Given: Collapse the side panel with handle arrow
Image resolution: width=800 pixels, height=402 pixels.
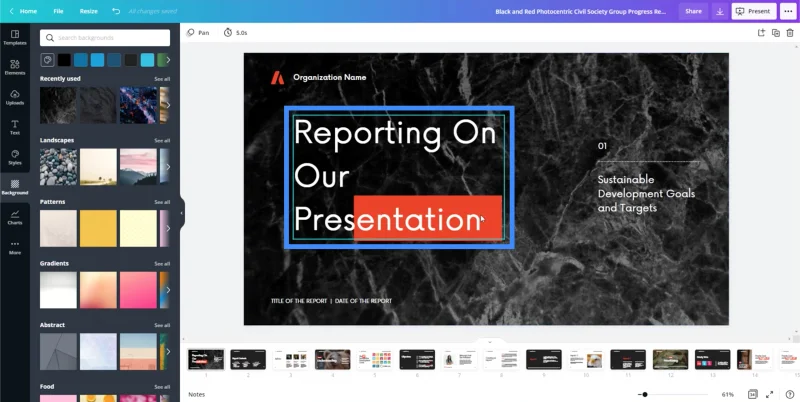Looking at the screenshot, I should [x=182, y=213].
